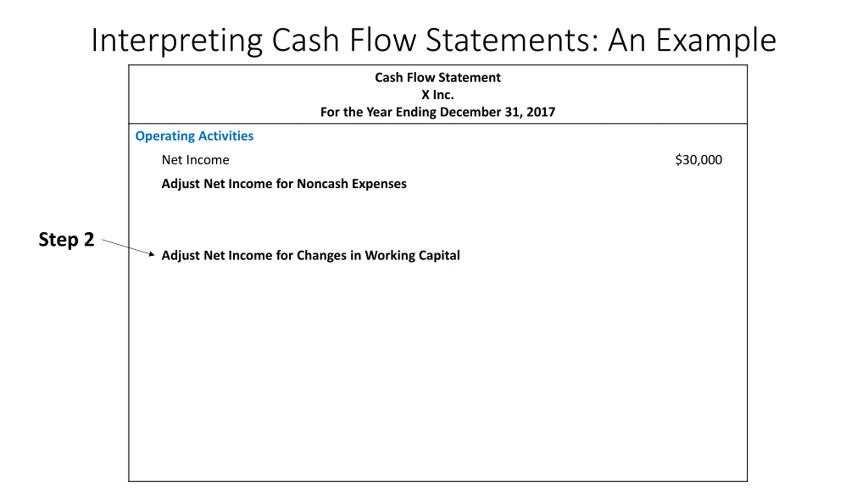Select the Cash Flow Statement heading
Viewport: 868px width, 488px height.
[x=437, y=78]
